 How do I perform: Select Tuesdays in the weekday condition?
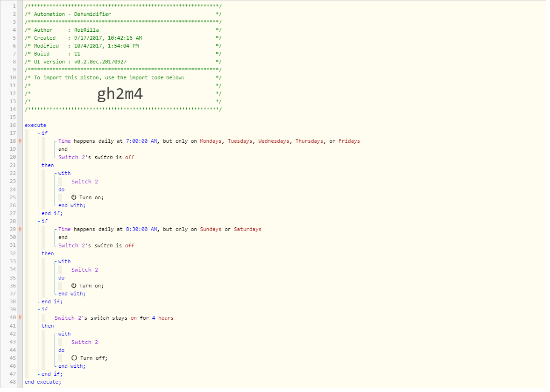[240, 141]
